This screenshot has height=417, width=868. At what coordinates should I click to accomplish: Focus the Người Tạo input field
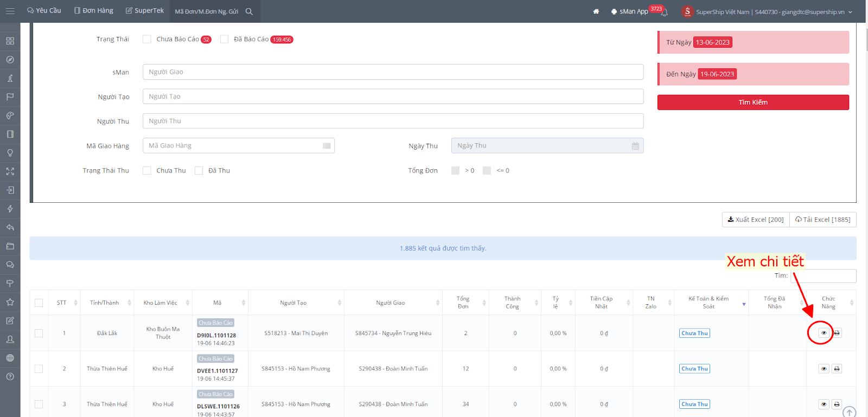[x=393, y=97]
